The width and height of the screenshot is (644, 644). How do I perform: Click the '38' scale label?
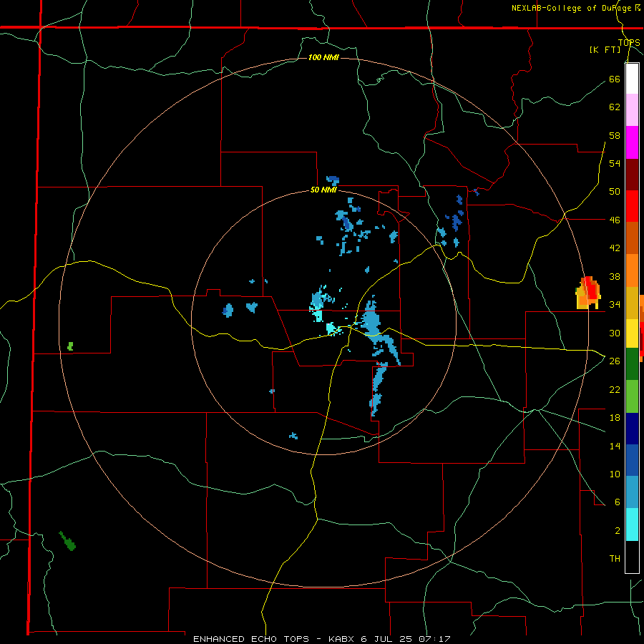(615, 276)
